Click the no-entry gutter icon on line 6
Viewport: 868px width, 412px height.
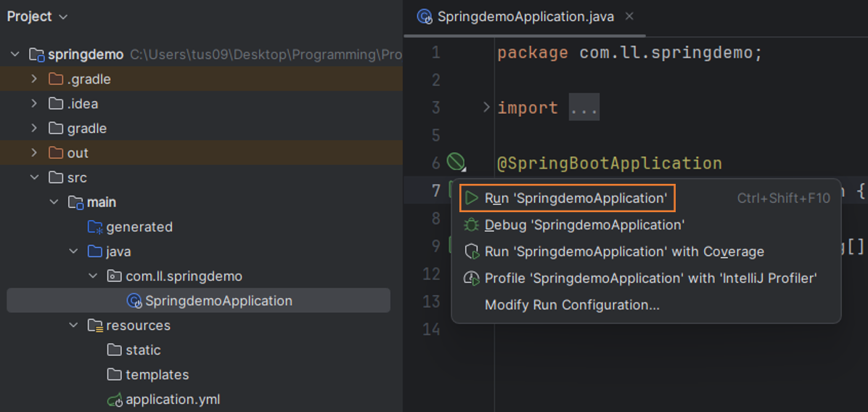(456, 162)
